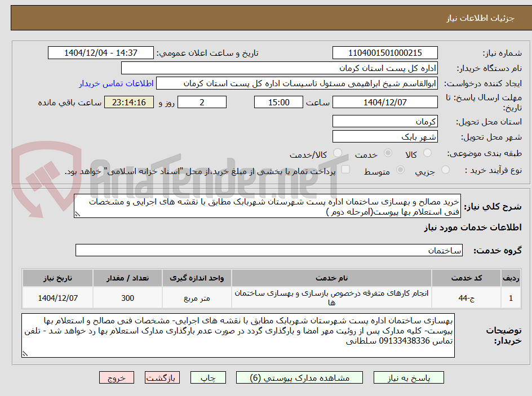Click the deadline date field 1404/12/07
The height and width of the screenshot is (396, 532).
pos(385,102)
